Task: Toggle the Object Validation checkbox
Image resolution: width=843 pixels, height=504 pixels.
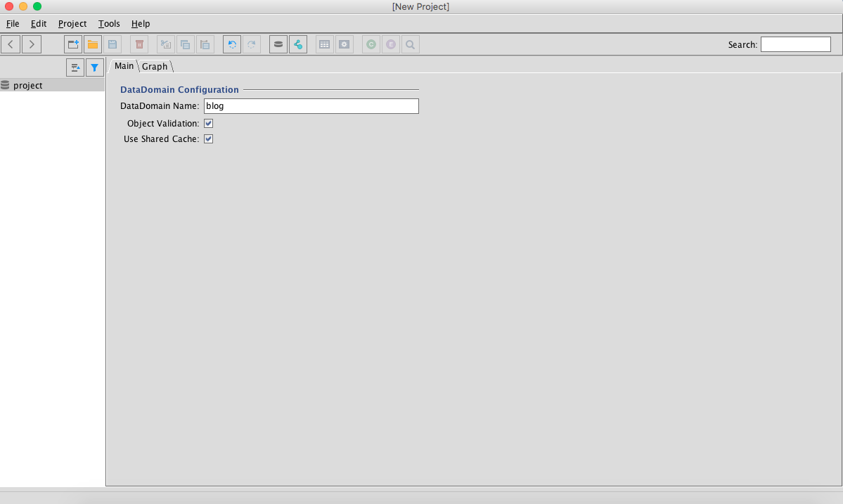Action: (209, 124)
